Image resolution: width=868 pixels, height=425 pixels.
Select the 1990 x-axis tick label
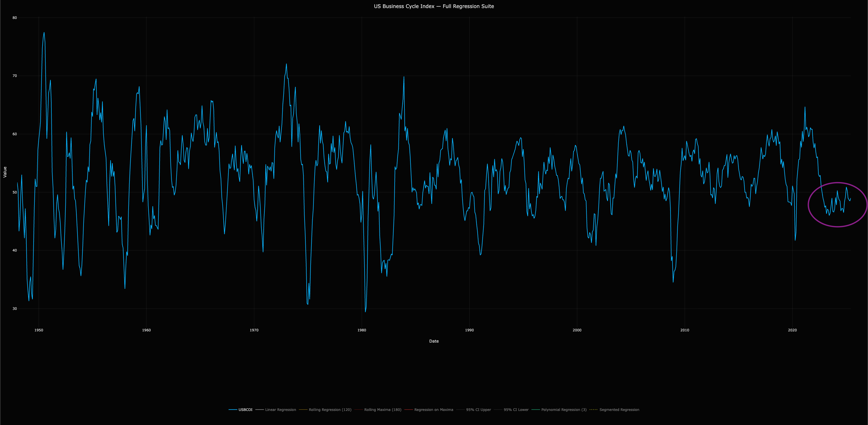click(469, 330)
